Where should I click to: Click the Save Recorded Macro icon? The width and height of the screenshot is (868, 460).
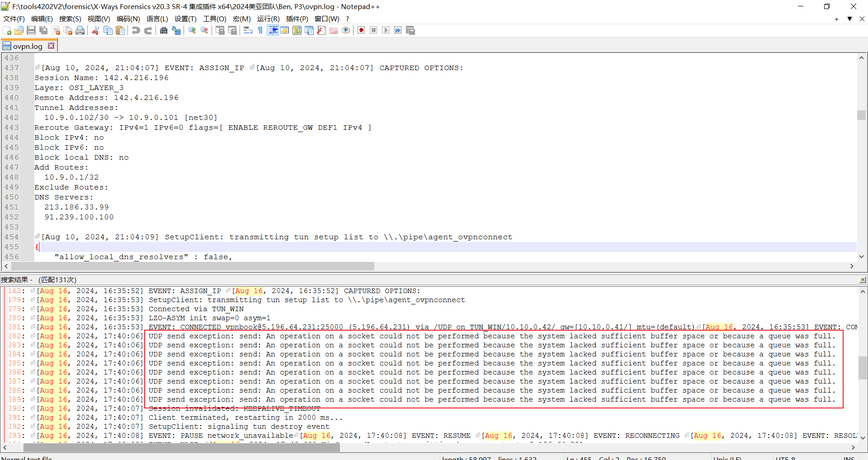coord(410,30)
